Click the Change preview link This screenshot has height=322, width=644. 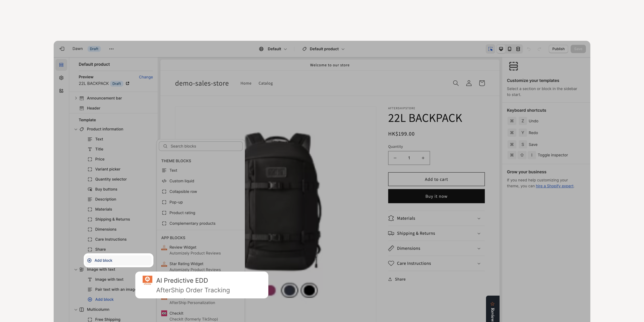click(x=146, y=77)
